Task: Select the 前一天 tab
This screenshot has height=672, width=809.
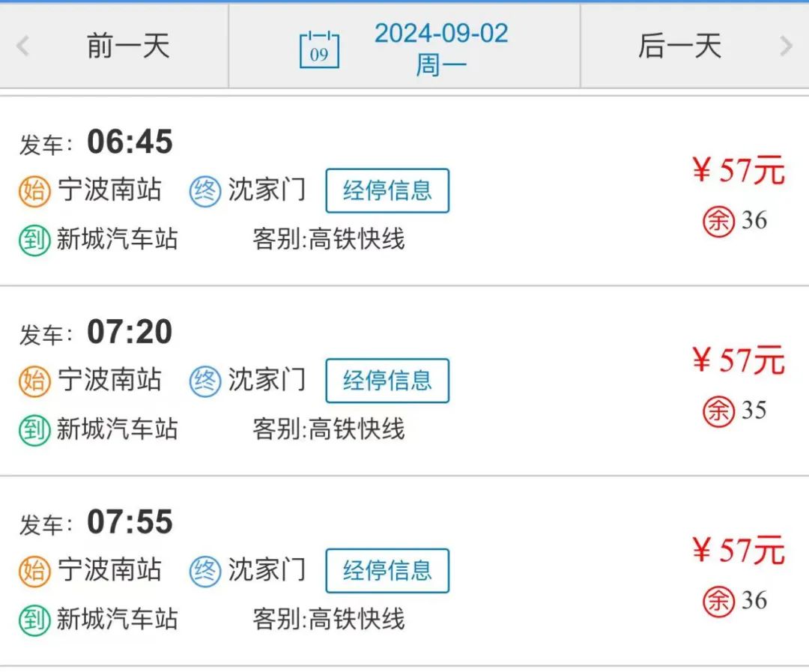Action: pyautogui.click(x=128, y=46)
